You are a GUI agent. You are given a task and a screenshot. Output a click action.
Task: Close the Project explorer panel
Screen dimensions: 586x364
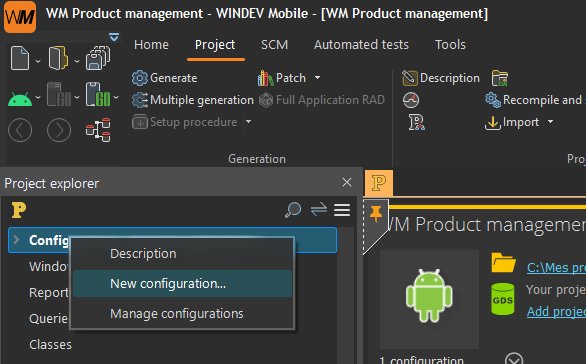(x=347, y=182)
